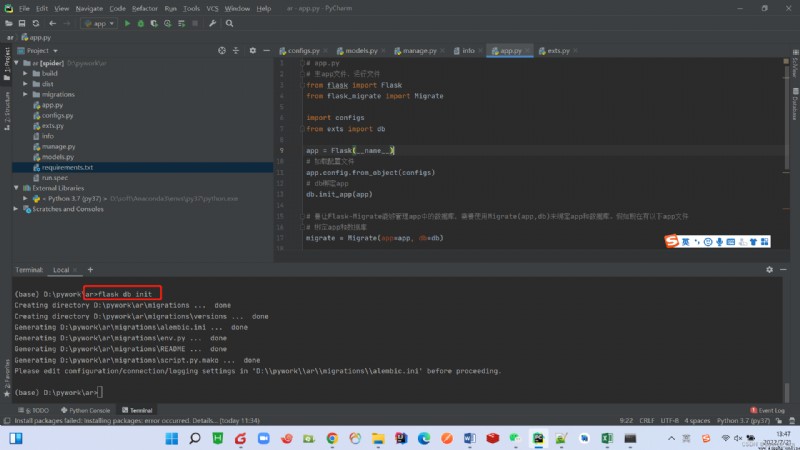The width and height of the screenshot is (800, 450).
Task: Expand the migrations folder
Action: click(26, 94)
